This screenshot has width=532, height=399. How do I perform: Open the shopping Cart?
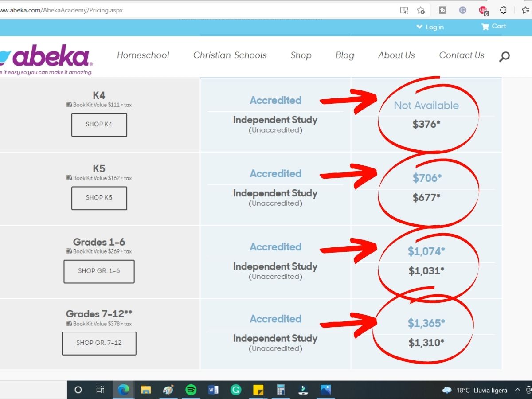tap(494, 27)
